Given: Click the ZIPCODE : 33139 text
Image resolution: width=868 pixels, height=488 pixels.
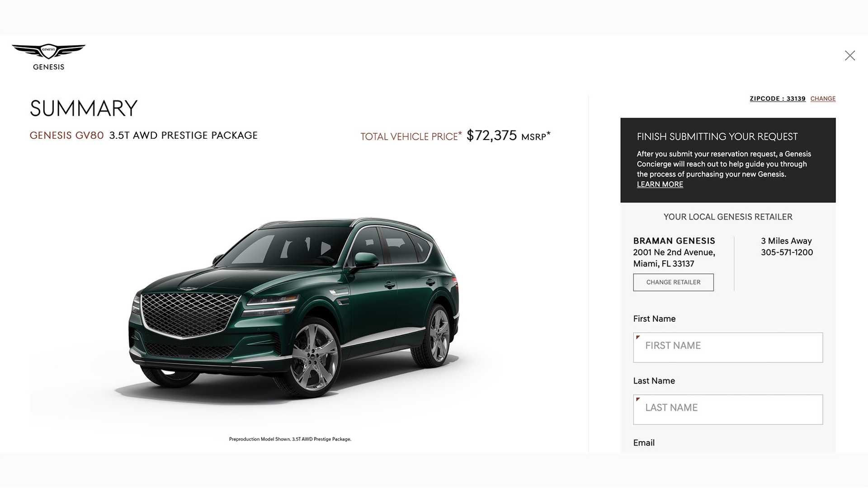Looking at the screenshot, I should point(778,99).
